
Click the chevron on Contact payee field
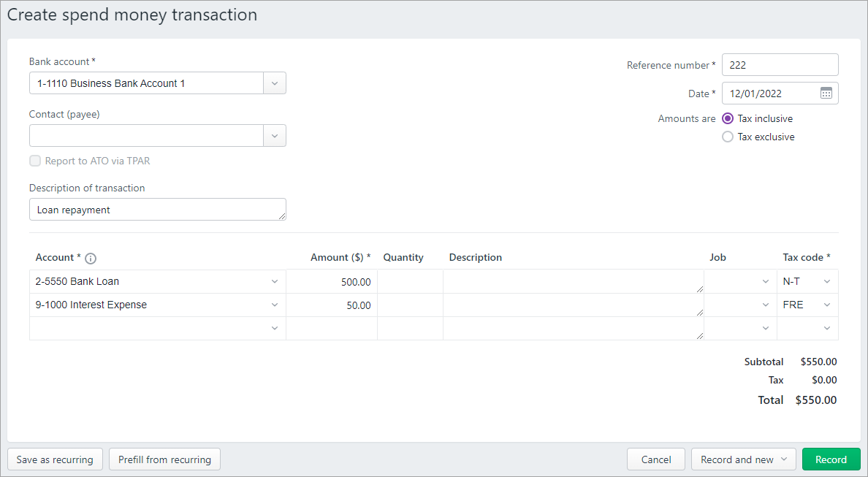click(x=275, y=135)
